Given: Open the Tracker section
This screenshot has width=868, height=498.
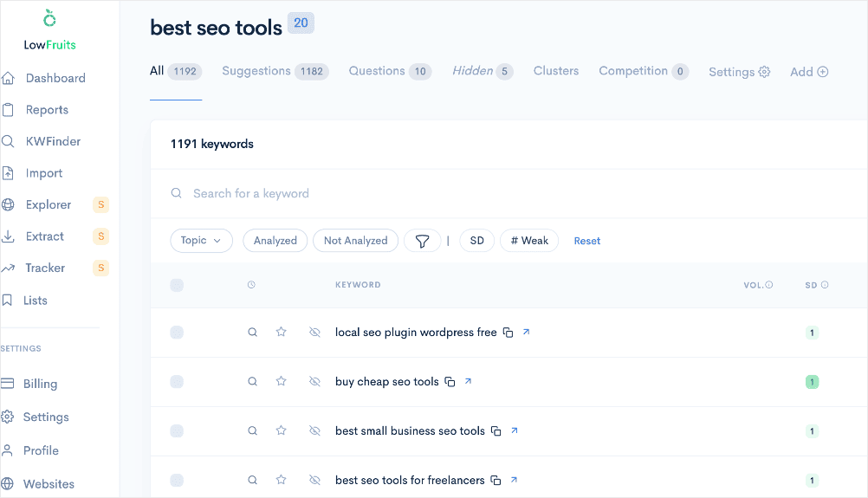Looking at the screenshot, I should coord(33,268).
